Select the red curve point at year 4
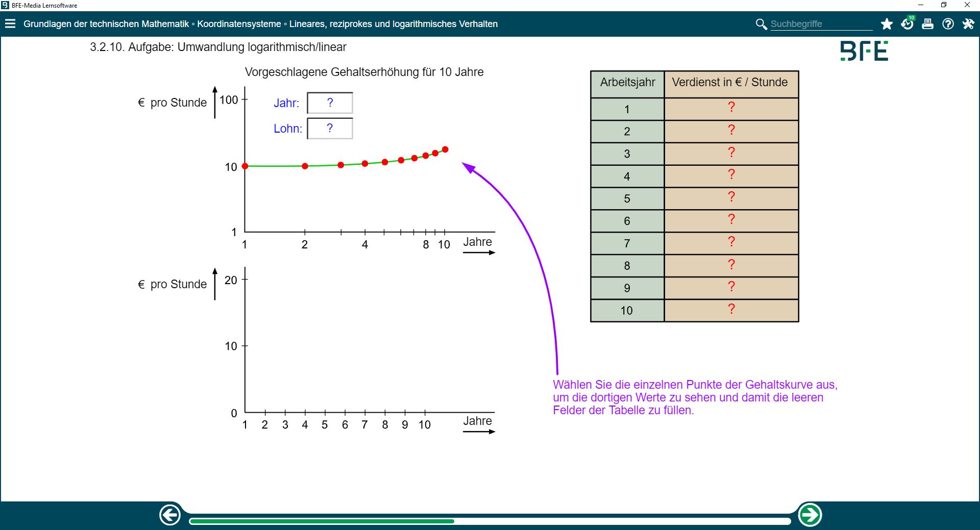The image size is (980, 530). coord(365,164)
